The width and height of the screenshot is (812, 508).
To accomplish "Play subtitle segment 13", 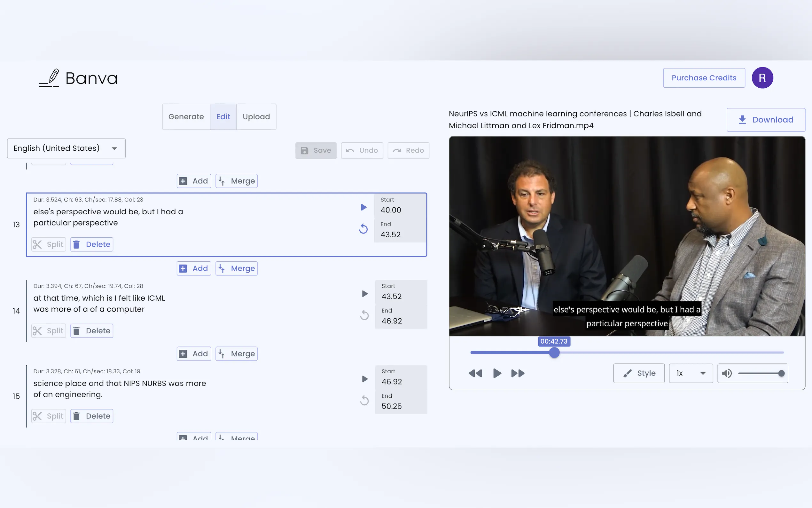I will (x=363, y=207).
